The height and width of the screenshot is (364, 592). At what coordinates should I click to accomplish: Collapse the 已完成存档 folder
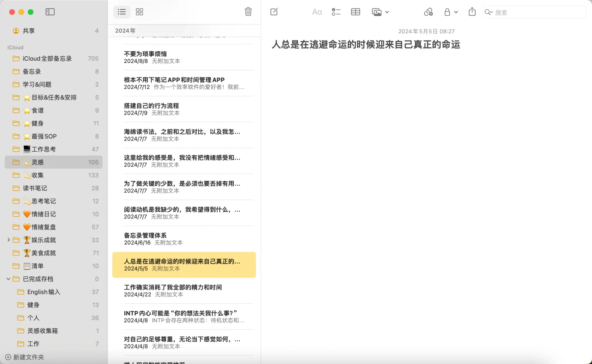click(x=8, y=279)
